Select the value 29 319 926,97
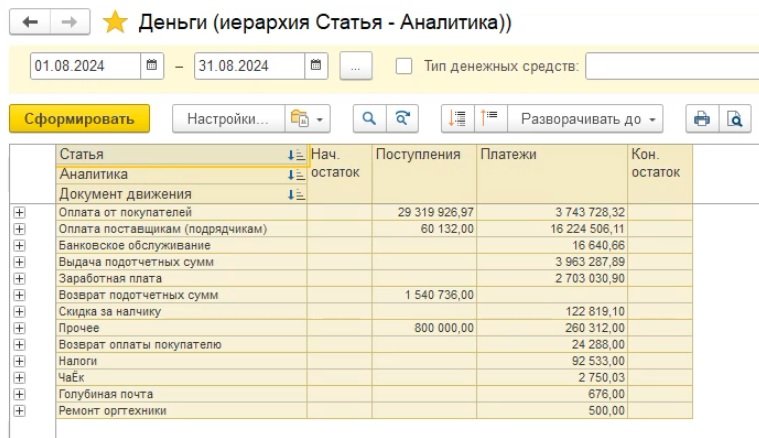Screen dimensions: 759x438 [x=436, y=212]
